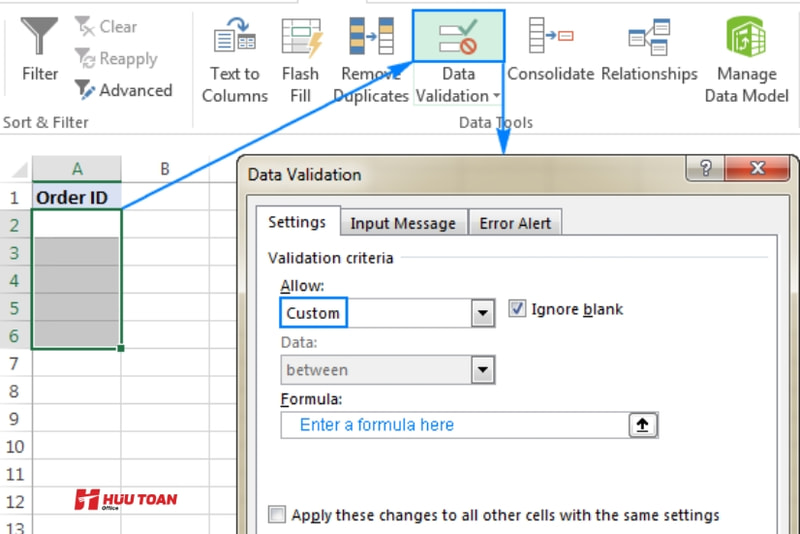
Task: Select column B header
Action: (x=165, y=169)
